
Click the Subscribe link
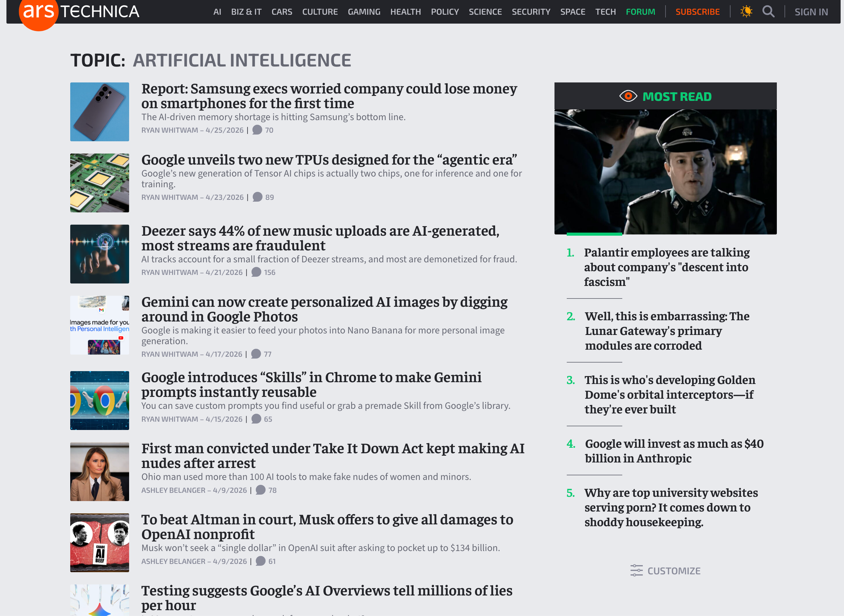(697, 12)
